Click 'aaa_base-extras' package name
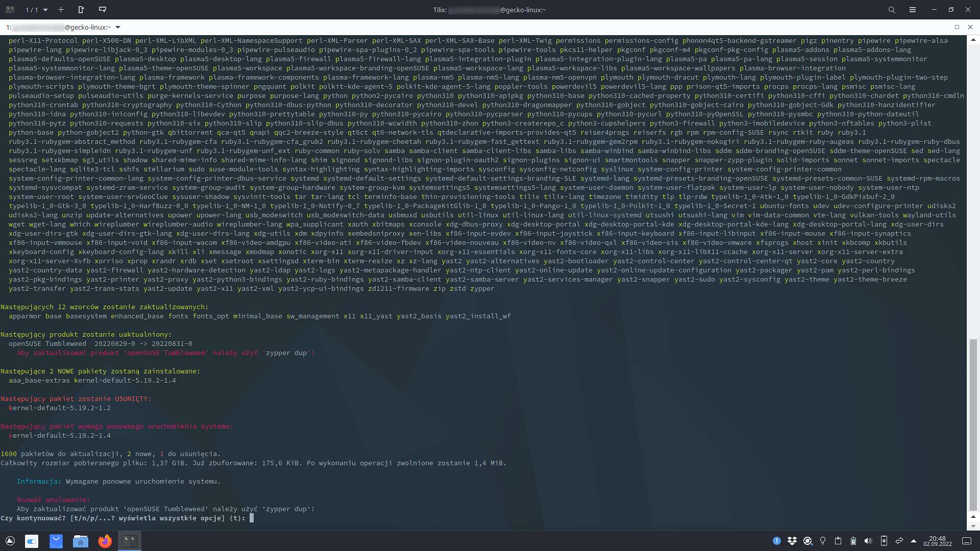 click(x=39, y=380)
